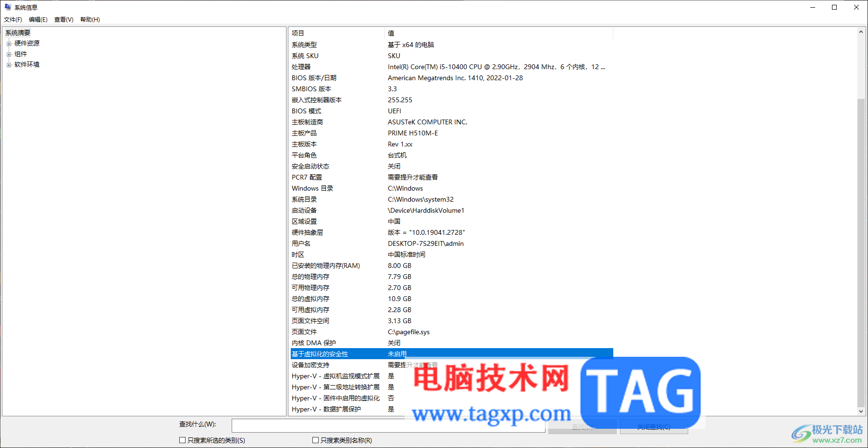
Task: Click the vertical scrollbar thumb
Action: (x=861, y=252)
